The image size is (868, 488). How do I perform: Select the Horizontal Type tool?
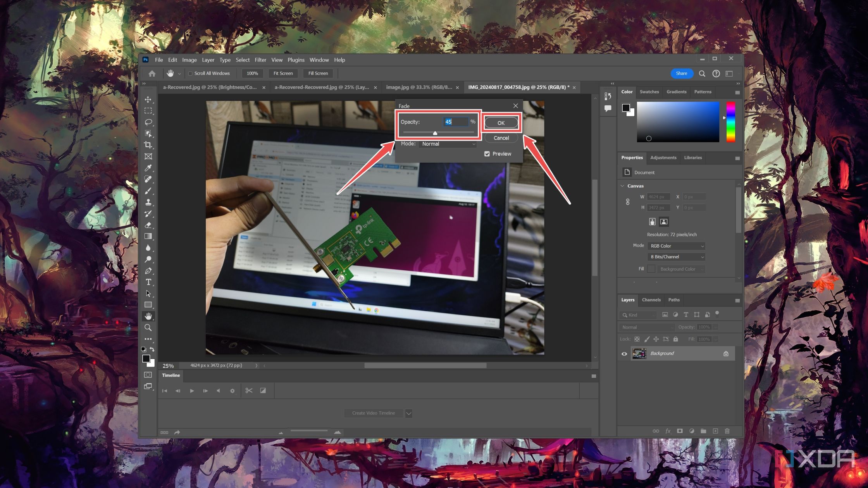click(148, 282)
